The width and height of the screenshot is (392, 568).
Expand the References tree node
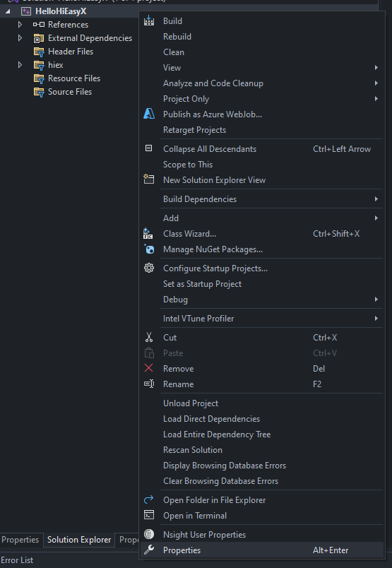click(20, 25)
